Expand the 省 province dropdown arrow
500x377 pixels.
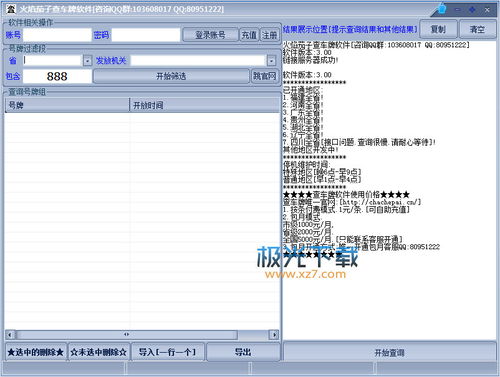(x=87, y=61)
